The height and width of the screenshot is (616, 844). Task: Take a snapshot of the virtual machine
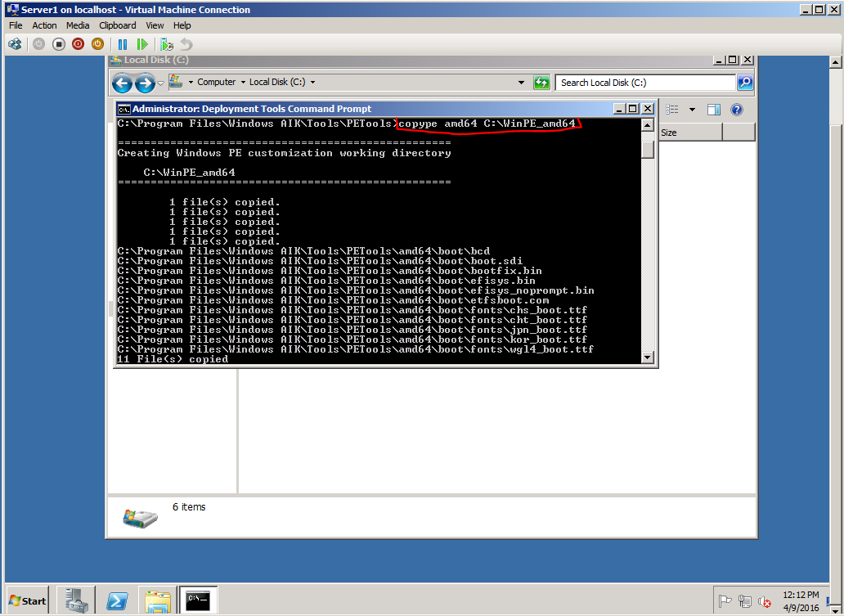pos(167,44)
